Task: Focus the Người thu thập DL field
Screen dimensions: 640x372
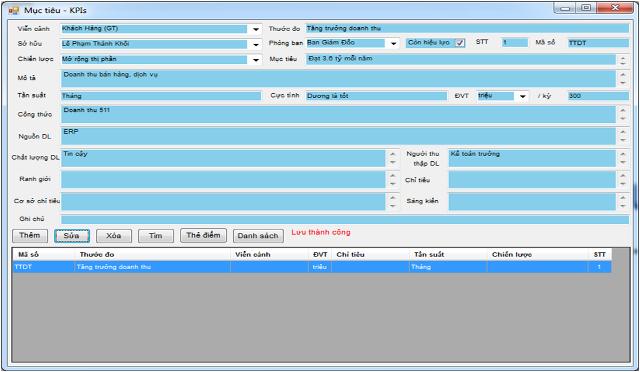Action: (x=532, y=158)
